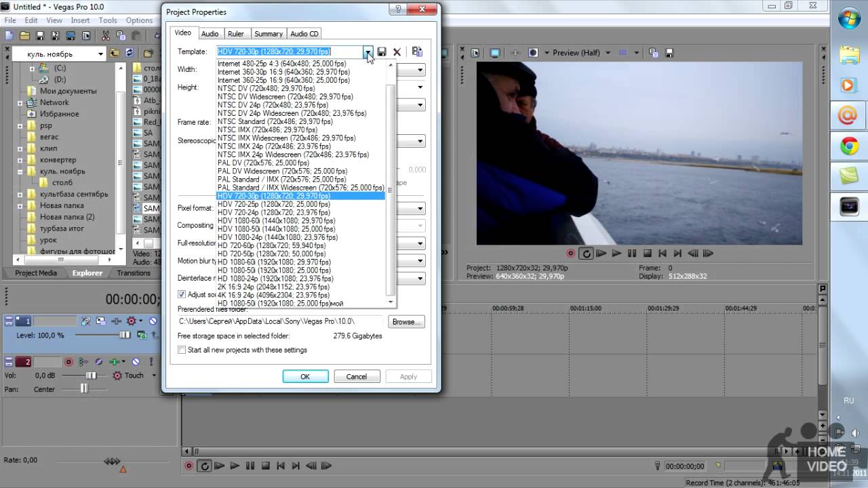Open the Preview (Half) quality dropdown
The image size is (868, 488).
(608, 53)
